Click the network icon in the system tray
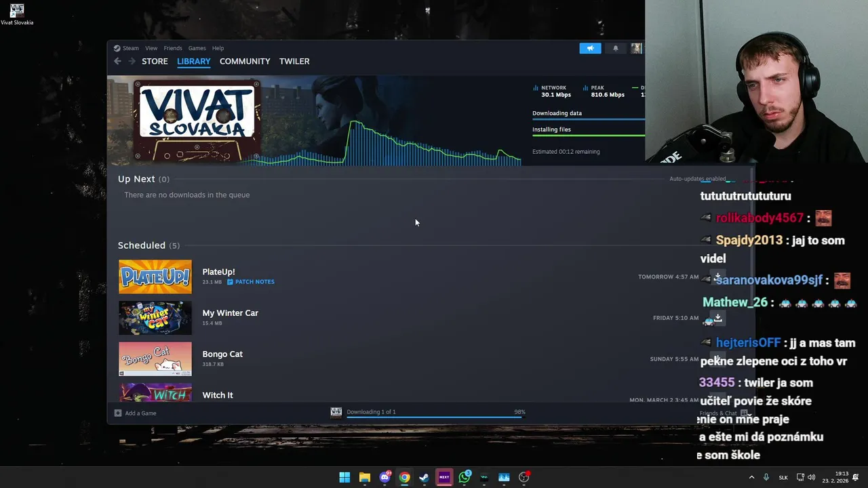The width and height of the screenshot is (868, 488). [800, 477]
